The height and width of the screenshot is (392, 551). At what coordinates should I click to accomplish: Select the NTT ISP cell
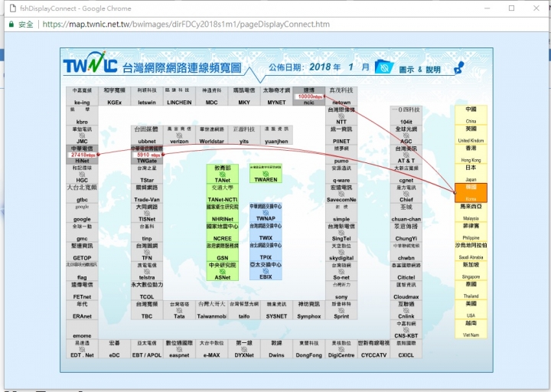341,116
